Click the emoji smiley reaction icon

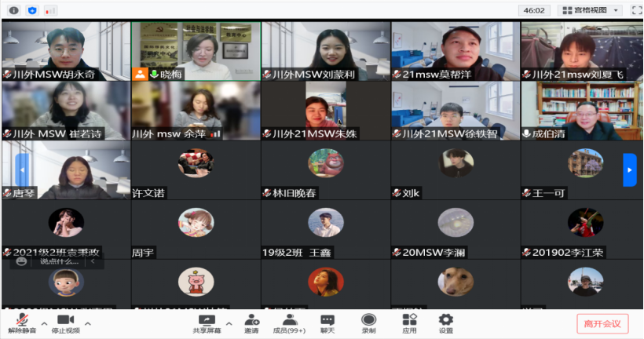pos(22,261)
